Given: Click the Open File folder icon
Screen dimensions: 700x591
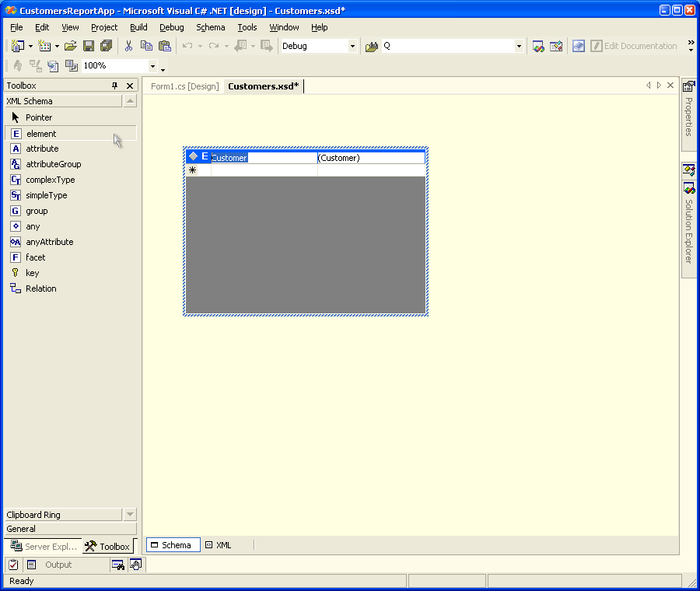Looking at the screenshot, I should point(71,46).
